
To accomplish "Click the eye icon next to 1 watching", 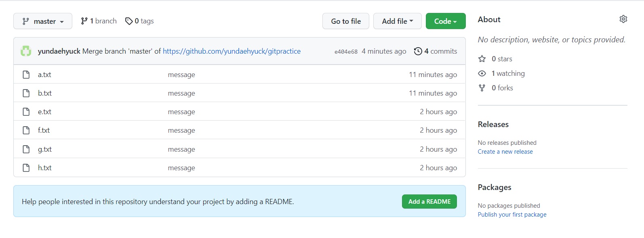I will pyautogui.click(x=482, y=73).
